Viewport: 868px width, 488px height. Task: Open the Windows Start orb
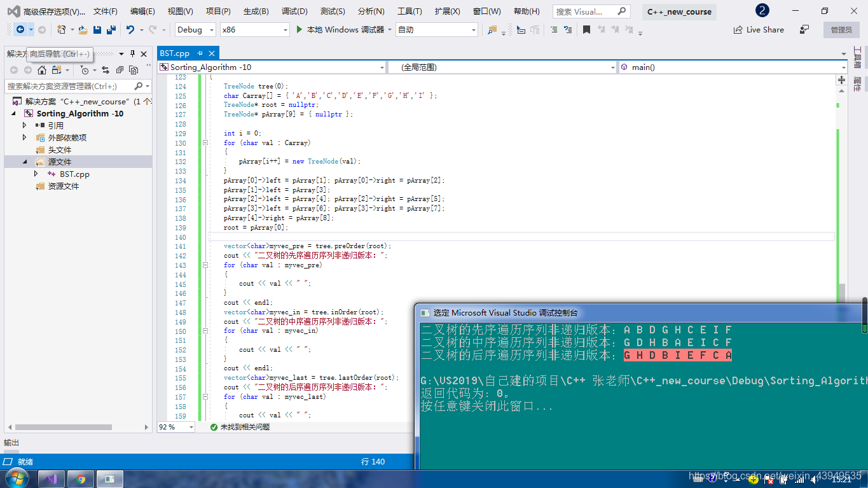(17, 478)
